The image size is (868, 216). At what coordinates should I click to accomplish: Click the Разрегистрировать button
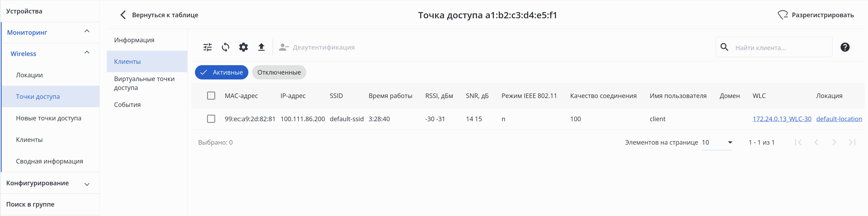815,15
